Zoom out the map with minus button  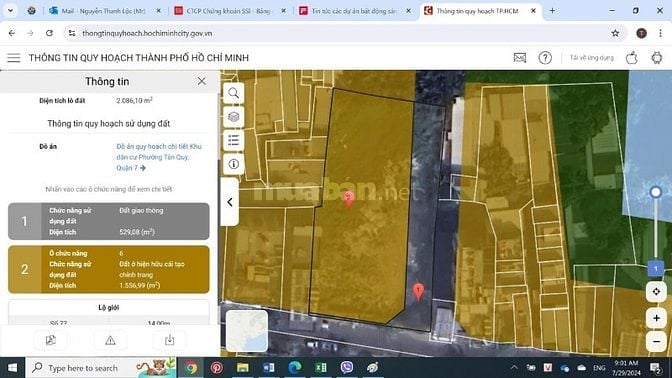coord(656,342)
